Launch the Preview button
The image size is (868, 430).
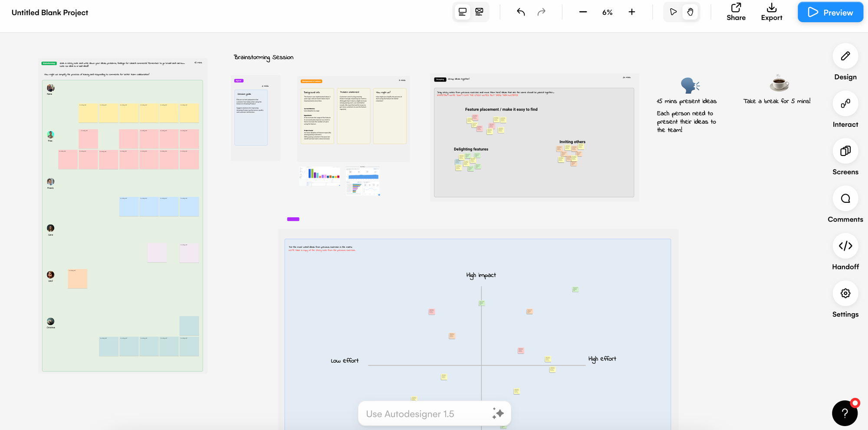coord(830,12)
